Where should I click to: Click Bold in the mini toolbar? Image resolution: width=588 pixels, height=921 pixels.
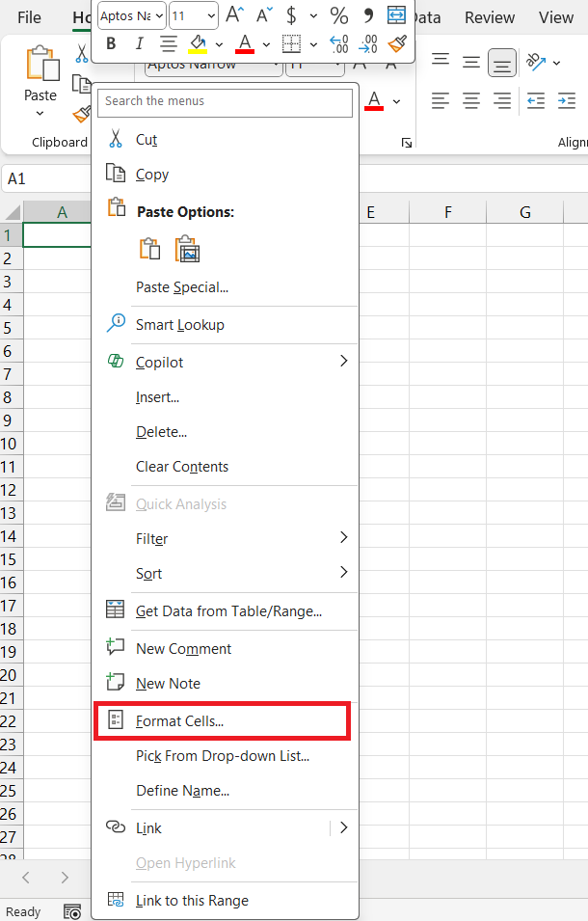click(x=111, y=43)
